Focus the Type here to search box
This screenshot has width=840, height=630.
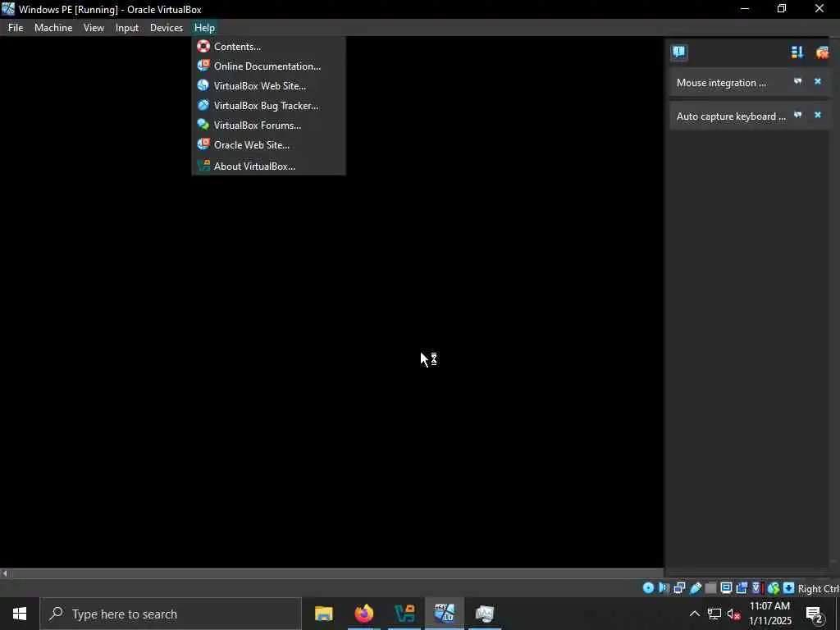click(171, 614)
